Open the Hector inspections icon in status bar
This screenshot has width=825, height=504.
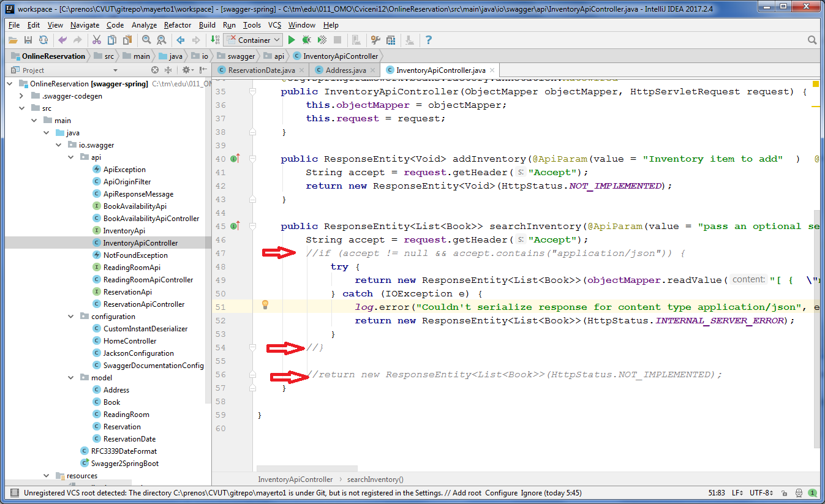click(799, 492)
